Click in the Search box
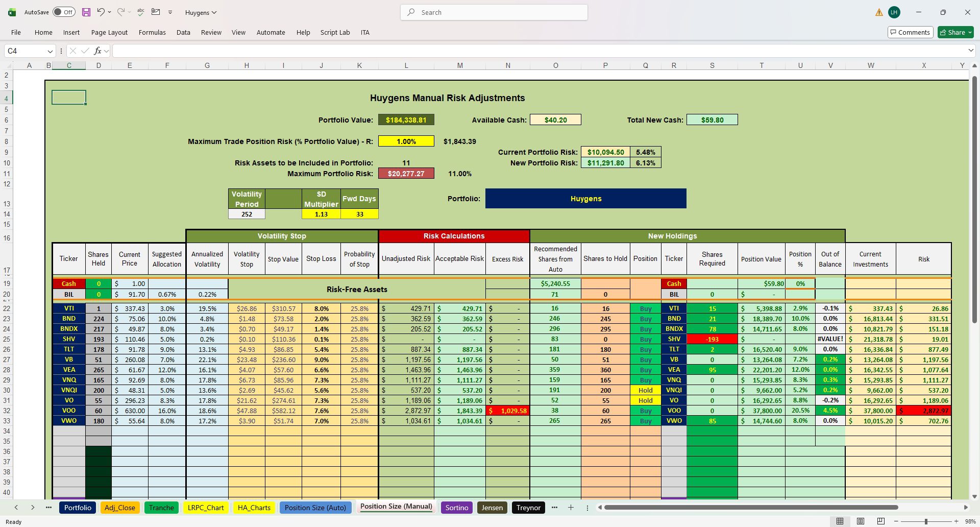Image resolution: width=980 pixels, height=527 pixels. 494,12
